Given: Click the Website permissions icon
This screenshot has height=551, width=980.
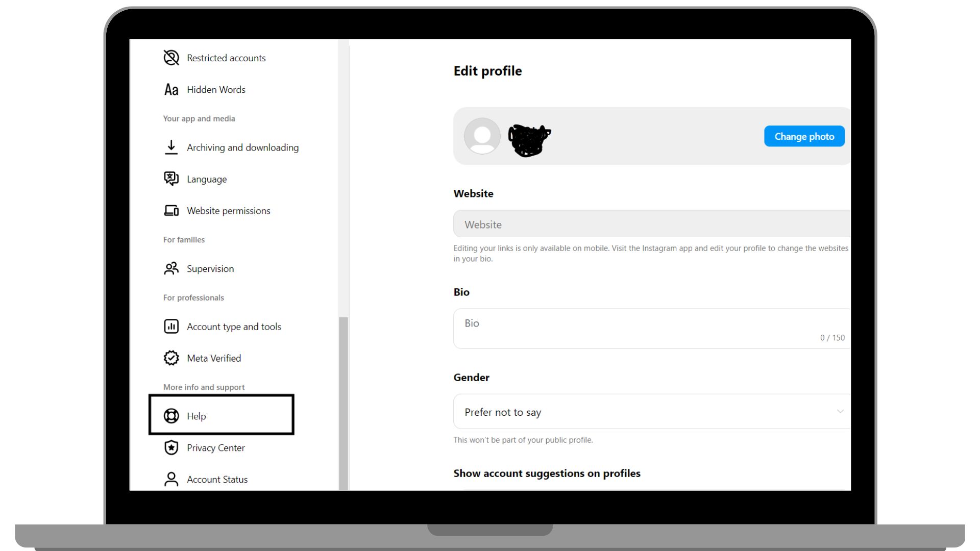Looking at the screenshot, I should [171, 211].
